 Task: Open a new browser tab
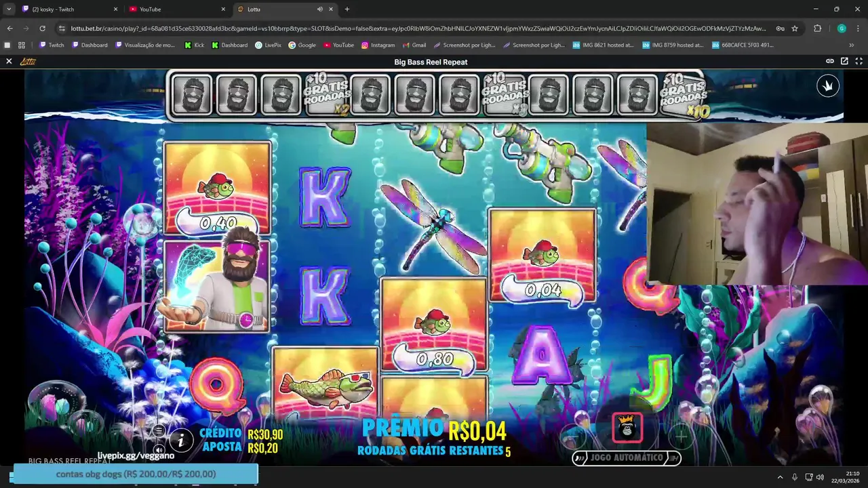tap(347, 9)
